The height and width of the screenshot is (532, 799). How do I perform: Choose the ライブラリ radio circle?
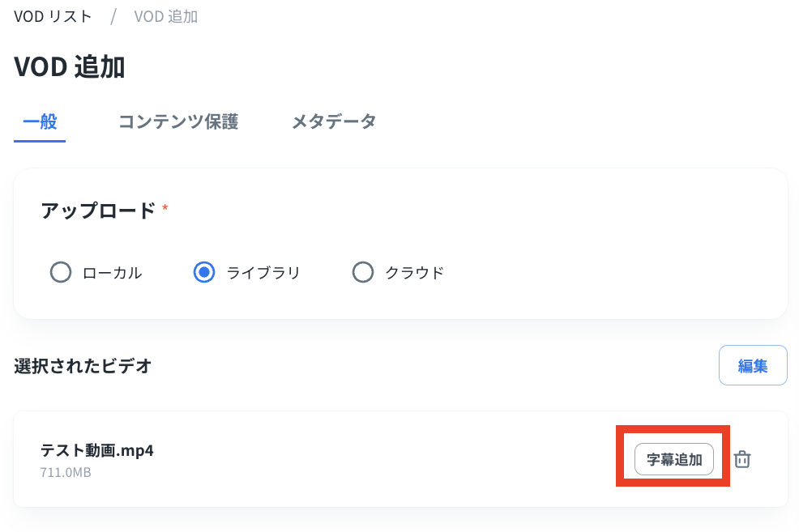204,272
